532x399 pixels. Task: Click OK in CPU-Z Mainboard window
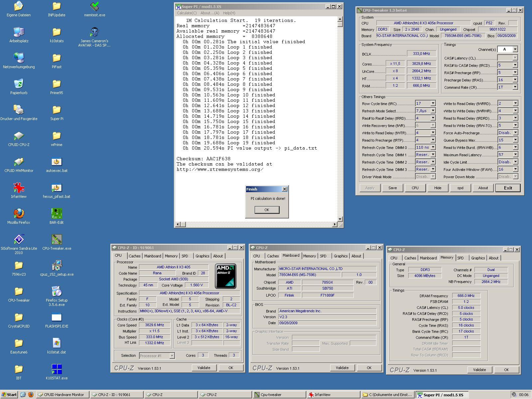click(369, 368)
